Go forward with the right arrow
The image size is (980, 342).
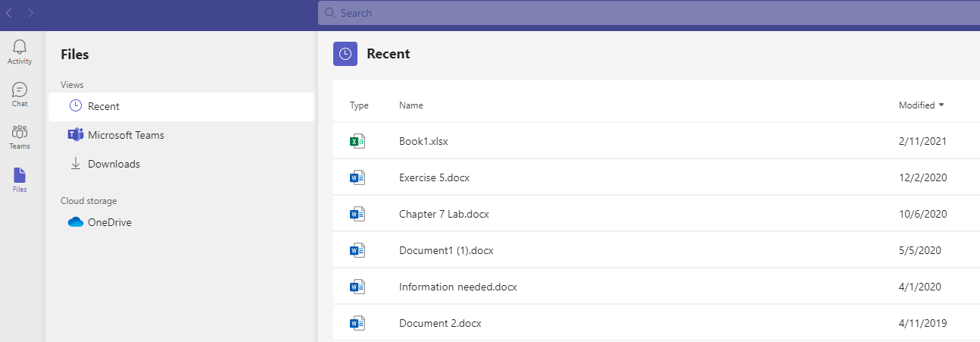(x=30, y=12)
